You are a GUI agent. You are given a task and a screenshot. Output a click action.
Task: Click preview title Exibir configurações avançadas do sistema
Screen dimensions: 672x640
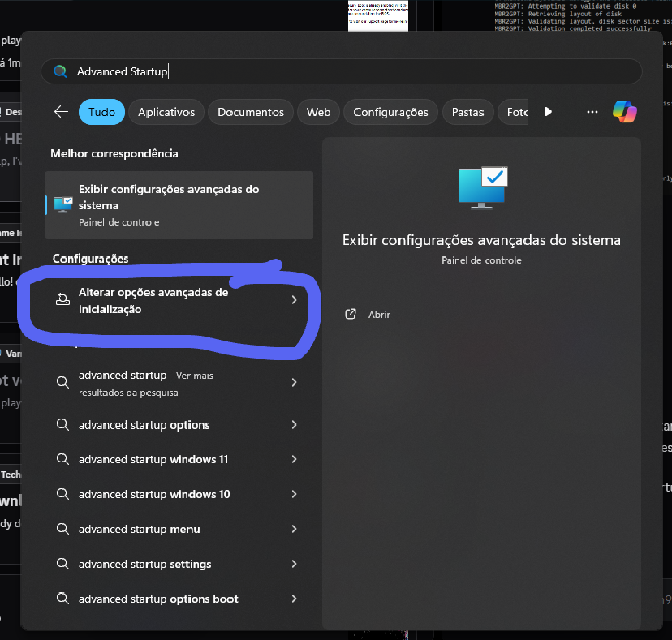pyautogui.click(x=481, y=240)
